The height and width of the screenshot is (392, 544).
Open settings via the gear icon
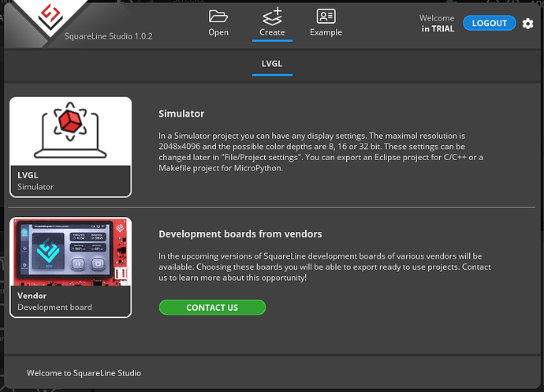(527, 24)
